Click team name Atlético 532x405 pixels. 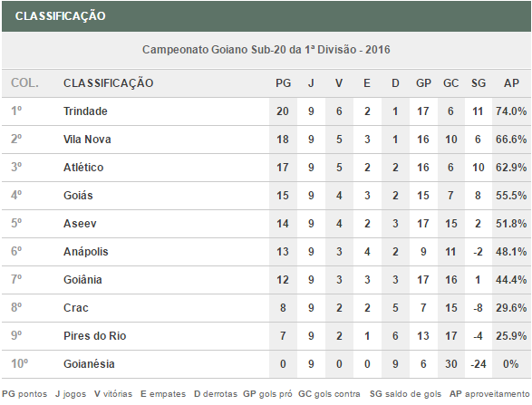83,168
